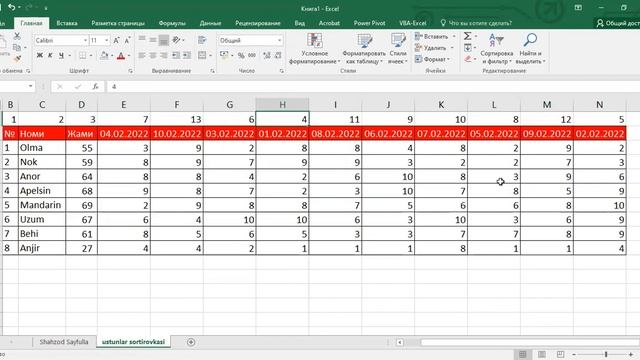Click the Cut scissors icon

pyautogui.click(x=17, y=36)
